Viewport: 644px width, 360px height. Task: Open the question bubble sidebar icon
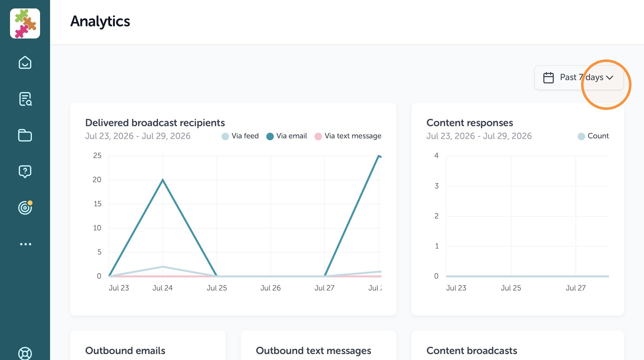pos(25,172)
